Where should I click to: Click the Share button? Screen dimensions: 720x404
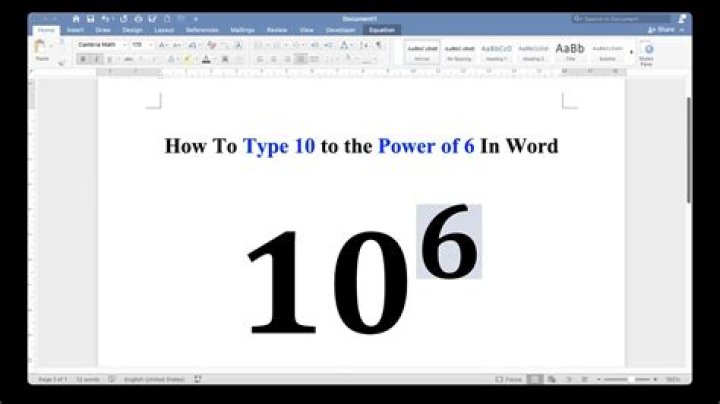click(663, 30)
